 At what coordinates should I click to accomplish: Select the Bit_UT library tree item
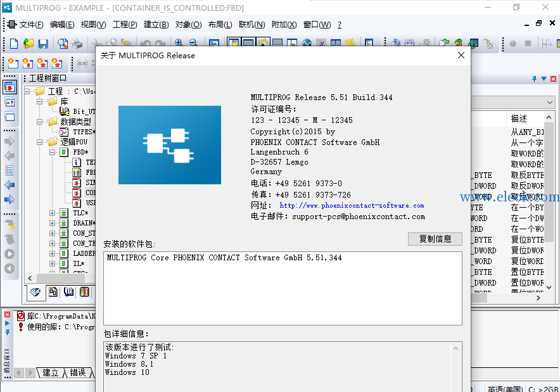[84, 111]
